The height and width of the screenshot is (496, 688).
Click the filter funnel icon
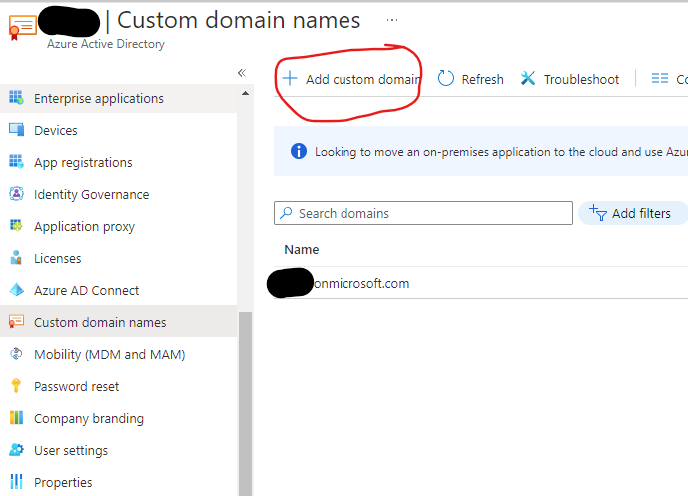point(598,212)
